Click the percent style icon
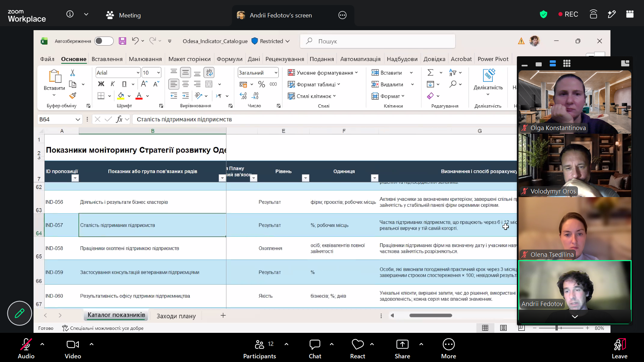 [x=262, y=84]
